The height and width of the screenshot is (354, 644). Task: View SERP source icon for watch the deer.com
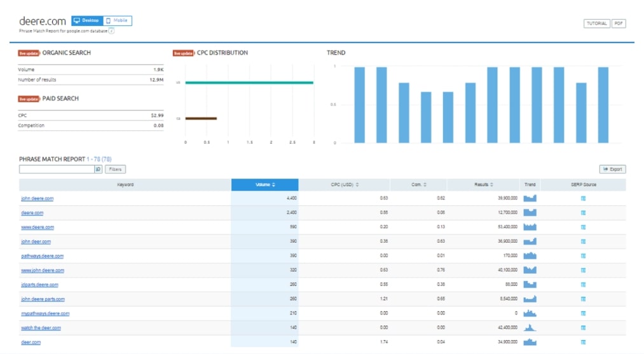(583, 328)
